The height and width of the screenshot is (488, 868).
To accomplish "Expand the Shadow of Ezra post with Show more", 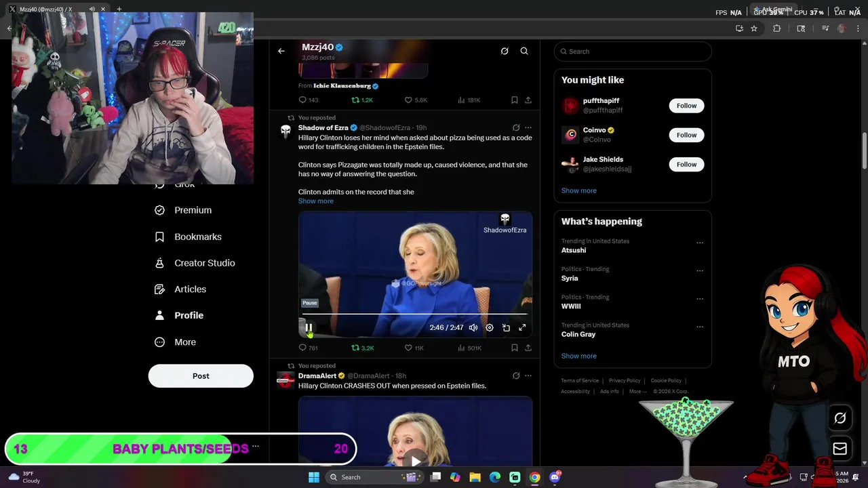I will tap(315, 201).
